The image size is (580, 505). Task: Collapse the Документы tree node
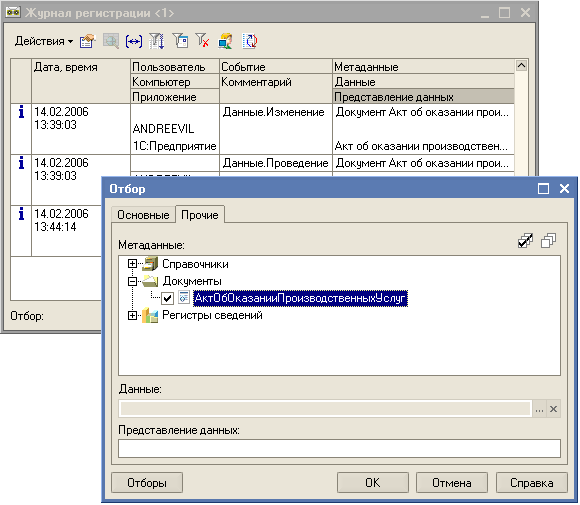[132, 281]
